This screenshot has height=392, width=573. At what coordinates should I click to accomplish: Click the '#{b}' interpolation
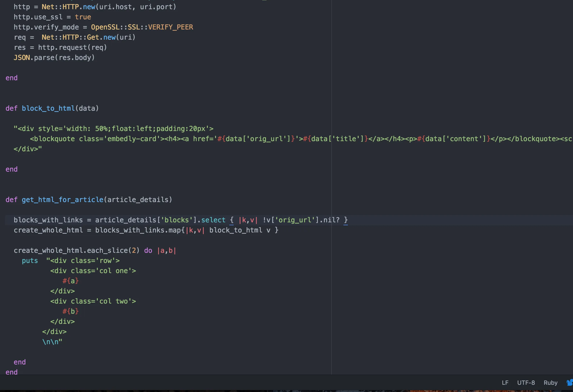pos(71,312)
